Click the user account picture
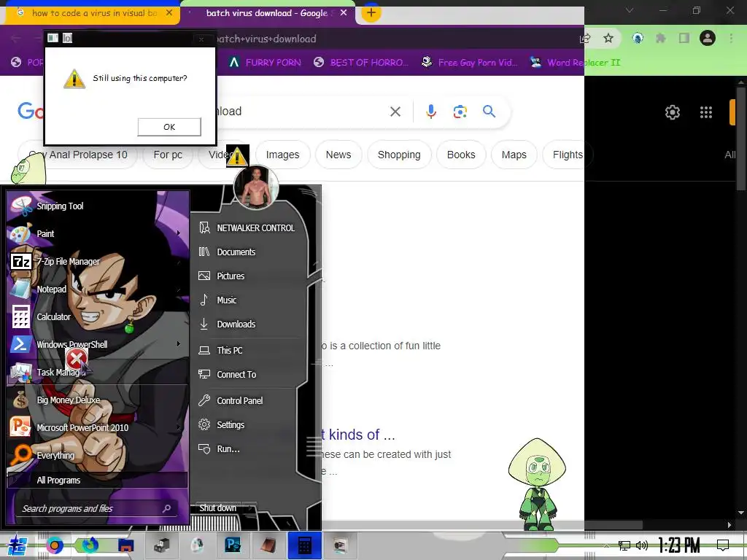The width and height of the screenshot is (747, 560). coord(256,187)
